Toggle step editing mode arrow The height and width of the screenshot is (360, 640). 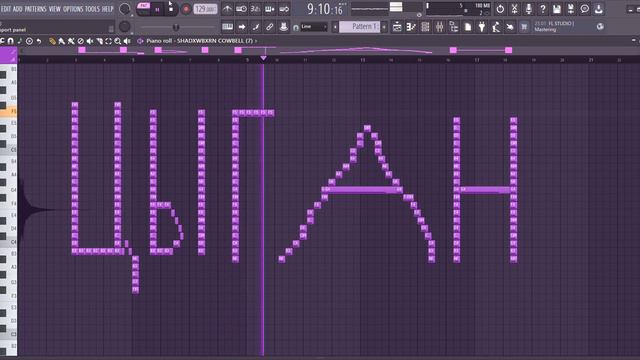point(242,27)
